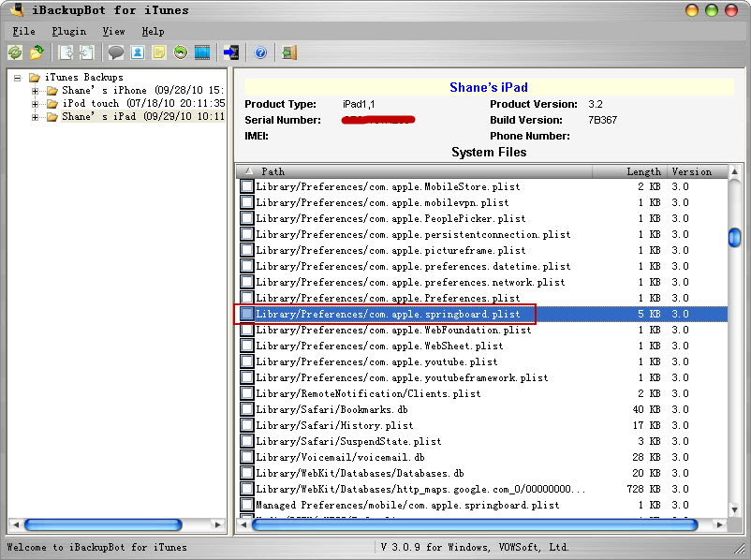
Task: Click the Restore to device icon
Action: tap(231, 52)
